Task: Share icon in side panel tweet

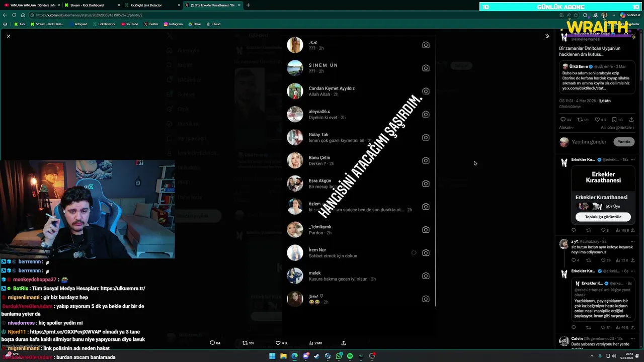Action: point(631,120)
